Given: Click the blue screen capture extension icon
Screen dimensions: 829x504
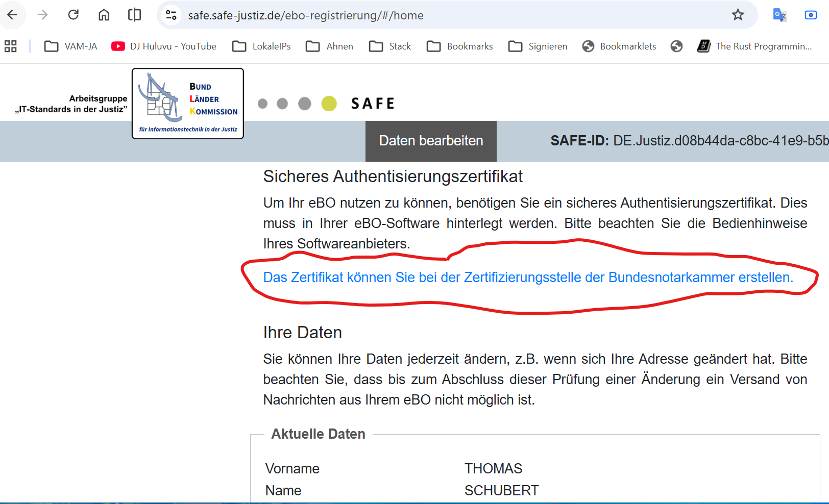Looking at the screenshot, I should (x=811, y=15).
